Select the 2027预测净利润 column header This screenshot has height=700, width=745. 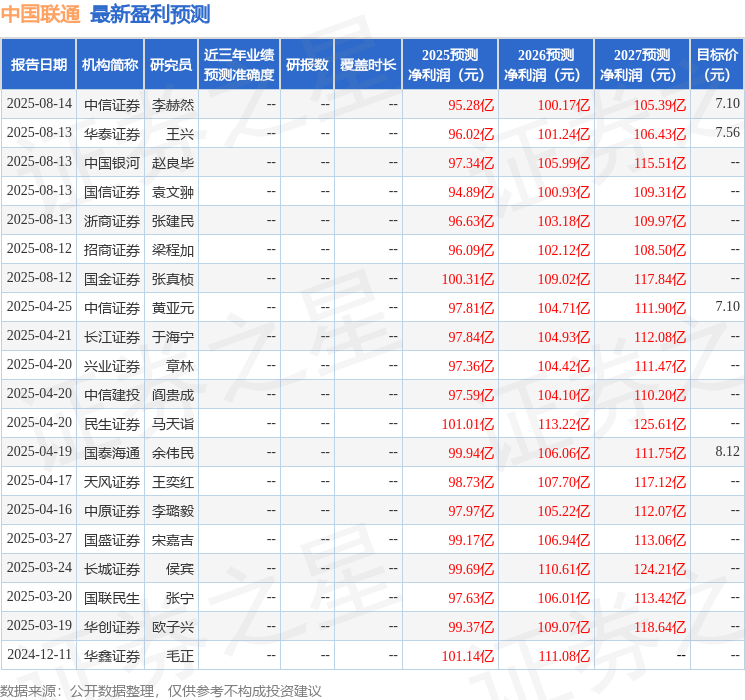(x=642, y=65)
